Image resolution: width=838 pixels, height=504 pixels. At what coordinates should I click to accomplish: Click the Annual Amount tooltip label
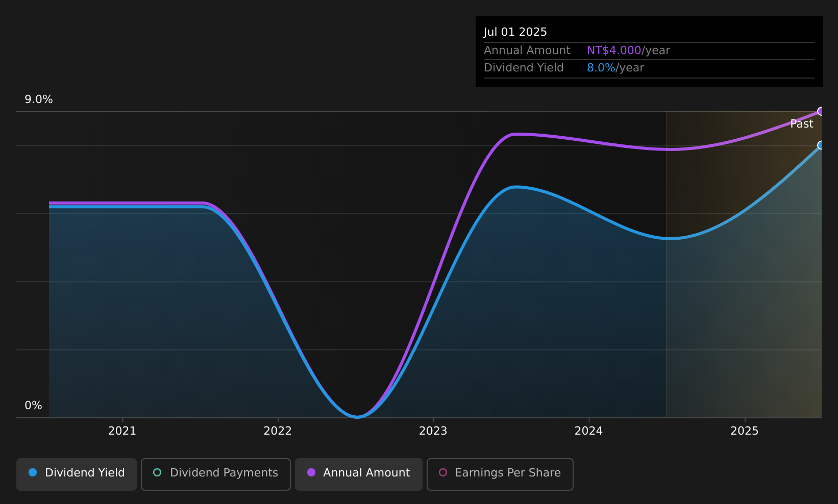tap(527, 51)
